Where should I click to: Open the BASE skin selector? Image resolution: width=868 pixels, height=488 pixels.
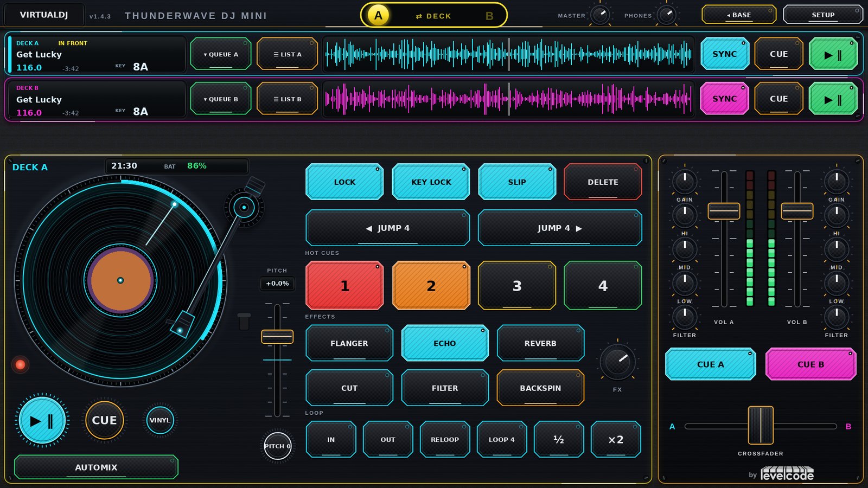pyautogui.click(x=739, y=15)
